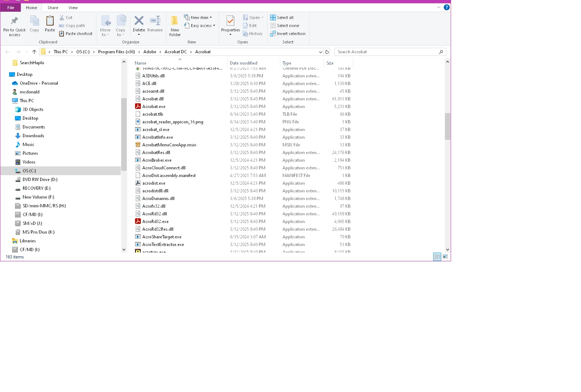Select file acrodistdll.dll

tap(155, 191)
